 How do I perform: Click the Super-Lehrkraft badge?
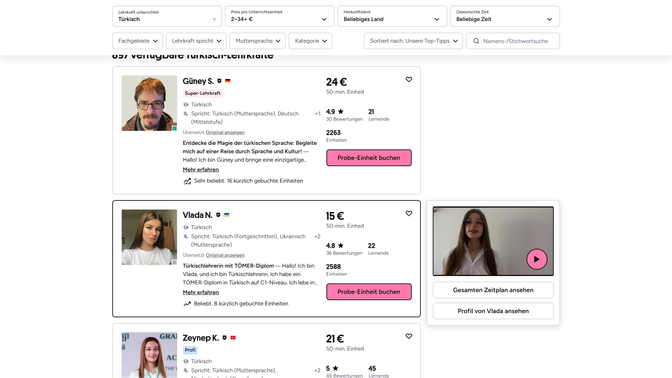[x=203, y=93]
